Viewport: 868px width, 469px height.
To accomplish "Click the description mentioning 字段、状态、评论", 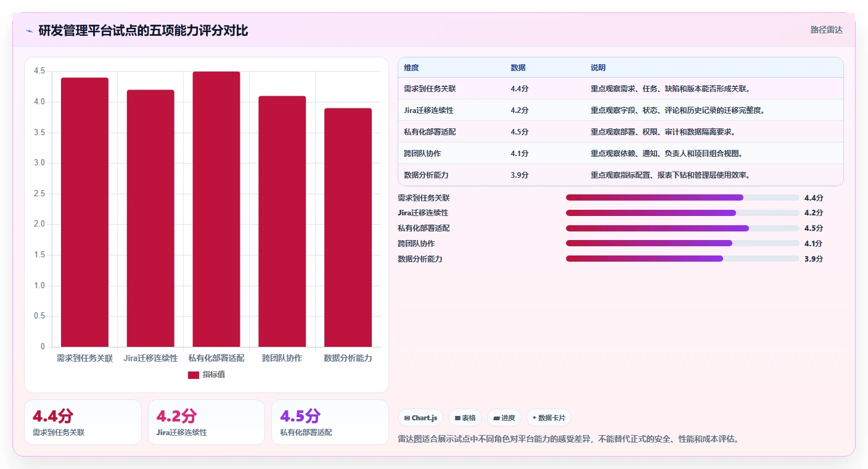I will point(678,110).
